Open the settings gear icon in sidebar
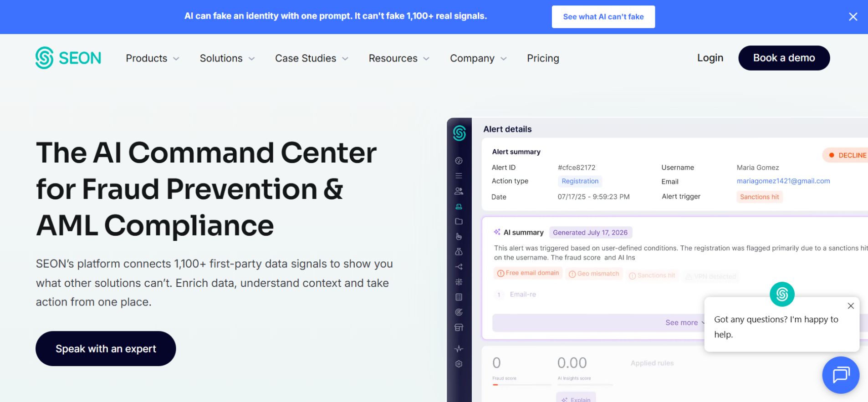Viewport: 868px width, 402px height. (459, 364)
